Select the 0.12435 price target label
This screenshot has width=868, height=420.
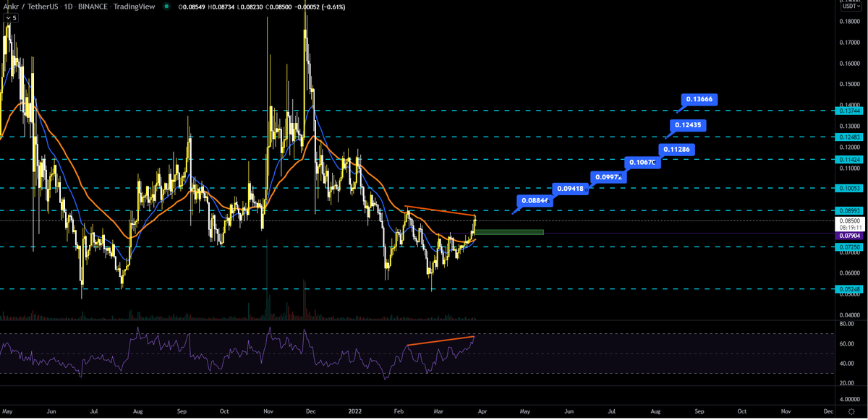coord(688,125)
